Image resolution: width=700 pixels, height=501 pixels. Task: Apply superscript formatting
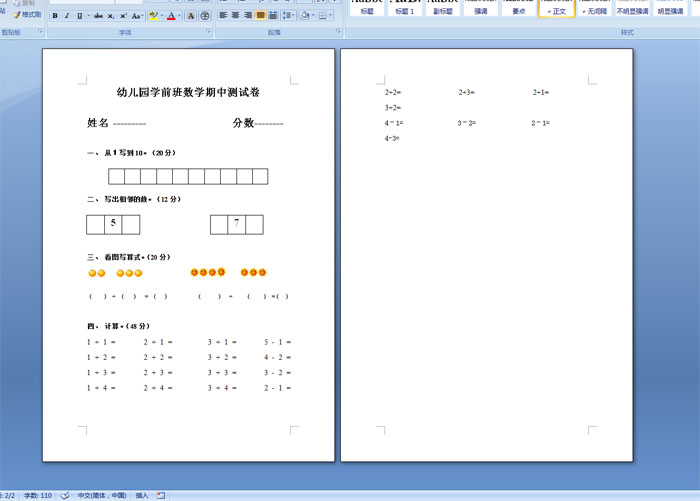(x=123, y=16)
